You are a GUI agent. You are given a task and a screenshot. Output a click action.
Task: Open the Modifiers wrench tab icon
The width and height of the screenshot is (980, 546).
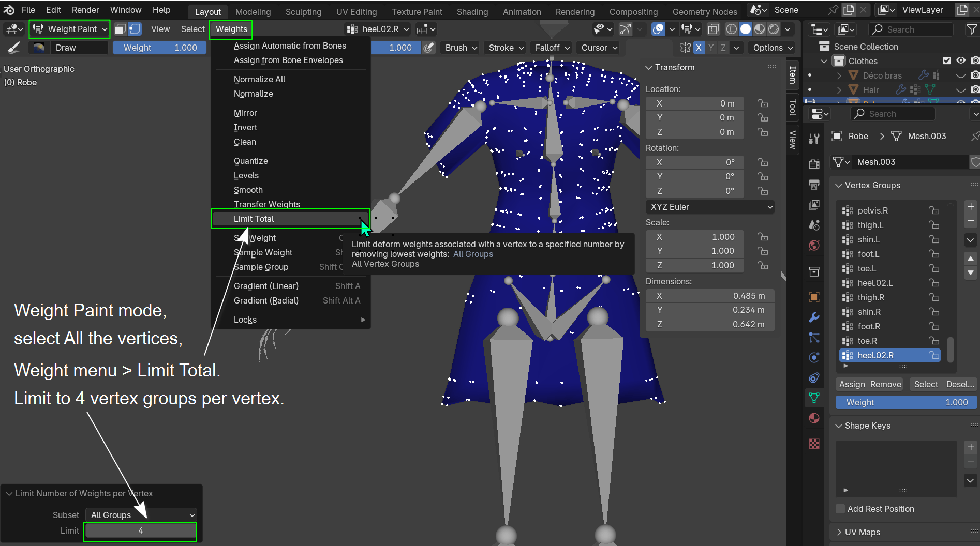[814, 317]
